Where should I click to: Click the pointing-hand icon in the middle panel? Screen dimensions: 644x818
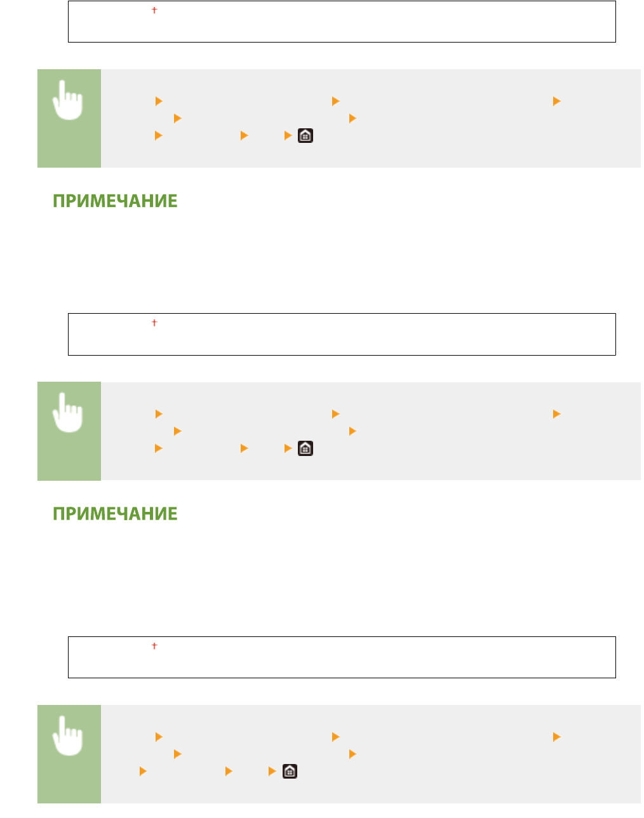coord(69,412)
